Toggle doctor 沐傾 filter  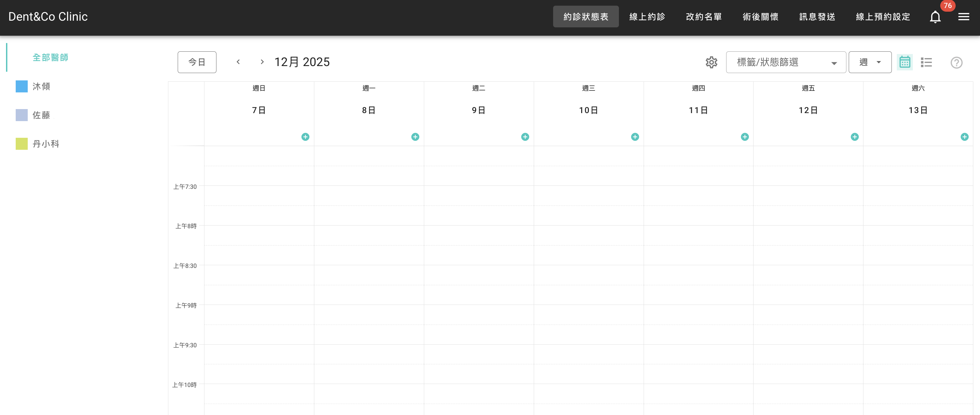(41, 87)
